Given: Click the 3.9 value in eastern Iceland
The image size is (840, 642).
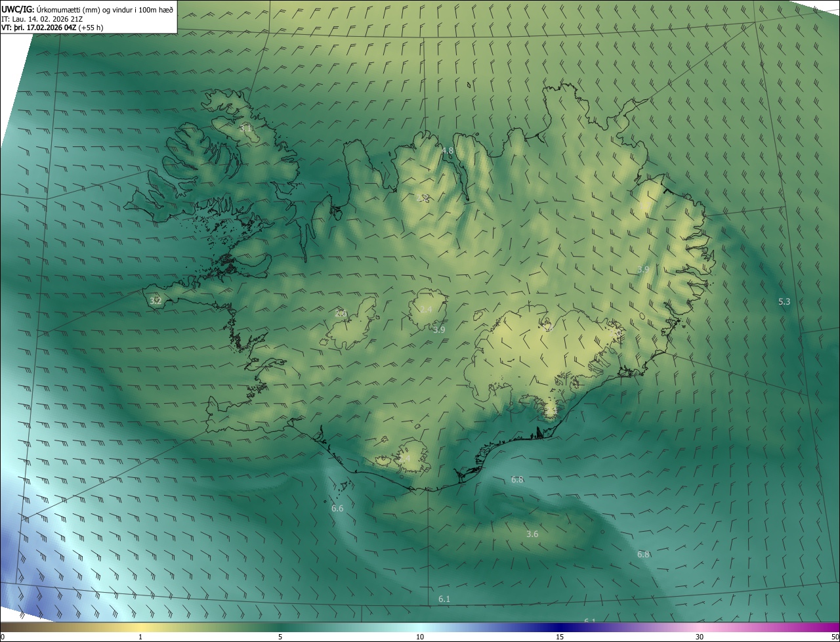Looking at the screenshot, I should pos(643,269).
